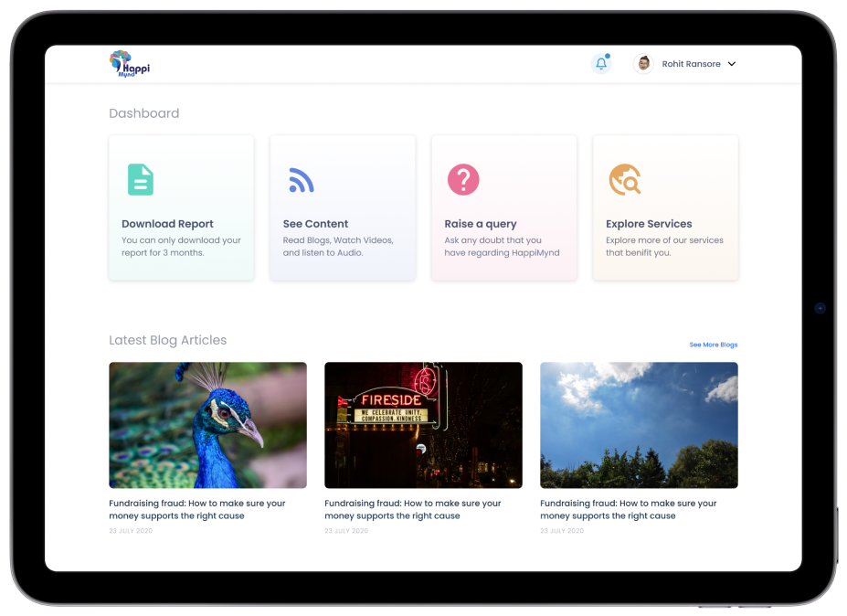Open notifications bell icon
This screenshot has height=616, width=847.
pos(601,64)
